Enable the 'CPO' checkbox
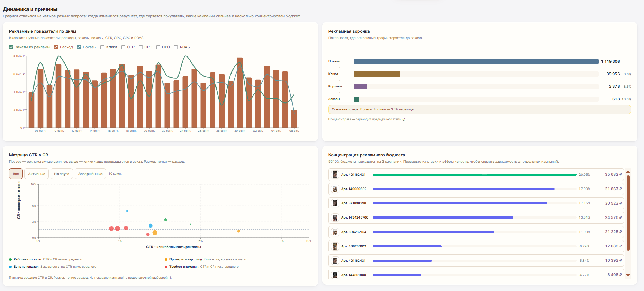This screenshot has height=291, width=644. pos(158,47)
